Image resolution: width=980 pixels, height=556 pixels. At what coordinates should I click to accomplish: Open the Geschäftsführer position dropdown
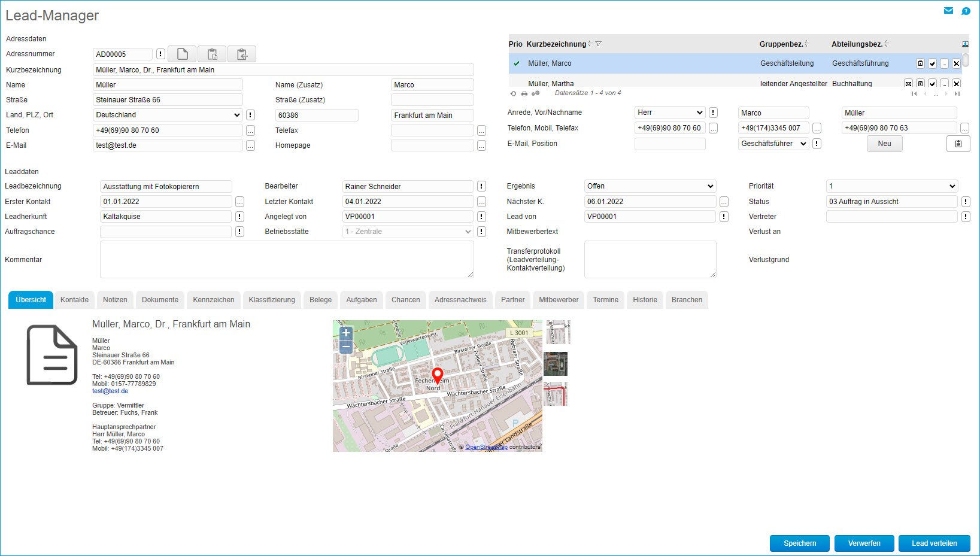tap(773, 144)
